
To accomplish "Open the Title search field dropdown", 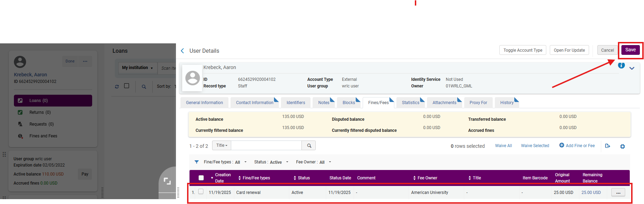I will [x=222, y=145].
